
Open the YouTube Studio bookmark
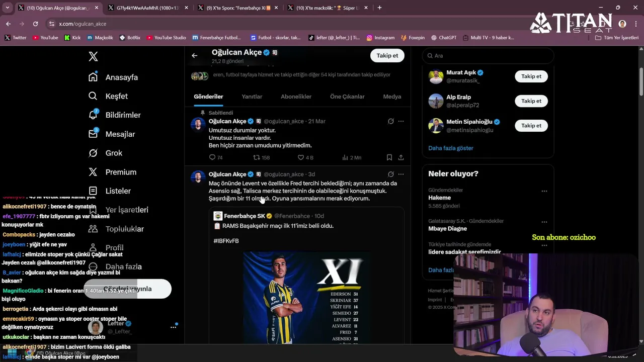(x=167, y=38)
